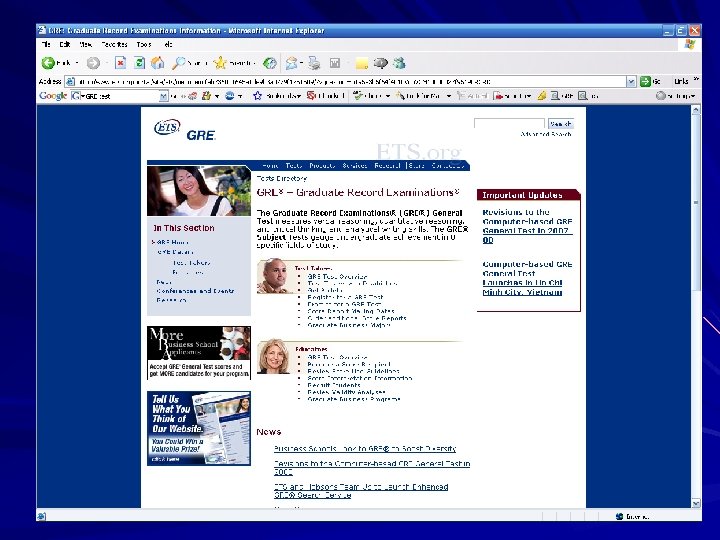The height and width of the screenshot is (540, 720).
Task: Click the Google toolbar Bookmarks star
Action: coord(257,96)
